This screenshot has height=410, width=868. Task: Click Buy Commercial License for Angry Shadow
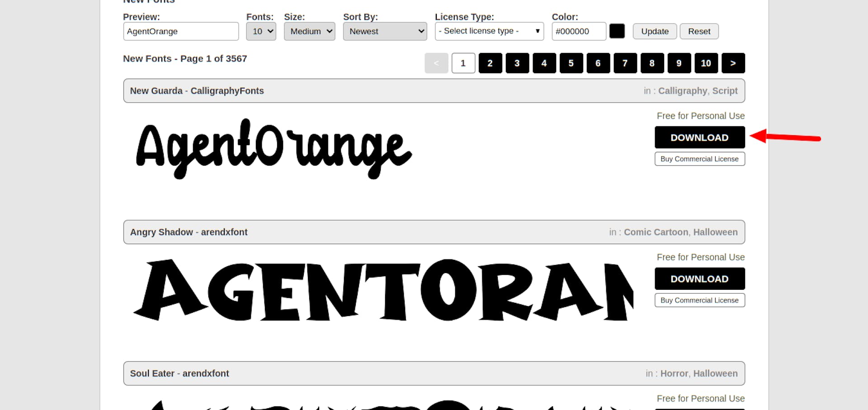click(x=699, y=300)
